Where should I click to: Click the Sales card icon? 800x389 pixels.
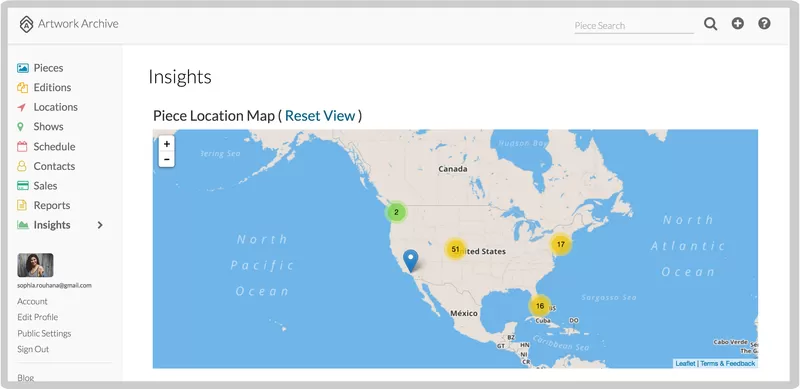(x=22, y=186)
